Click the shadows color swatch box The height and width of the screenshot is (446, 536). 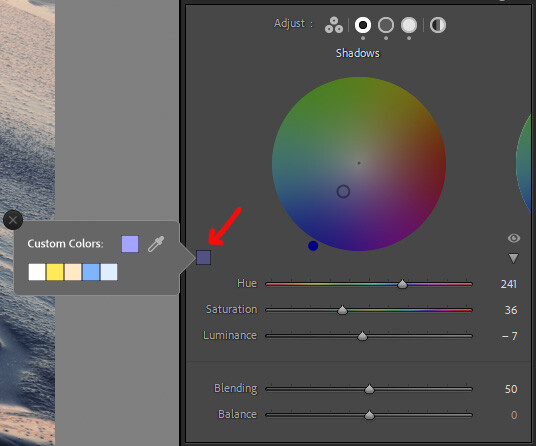tap(203, 257)
